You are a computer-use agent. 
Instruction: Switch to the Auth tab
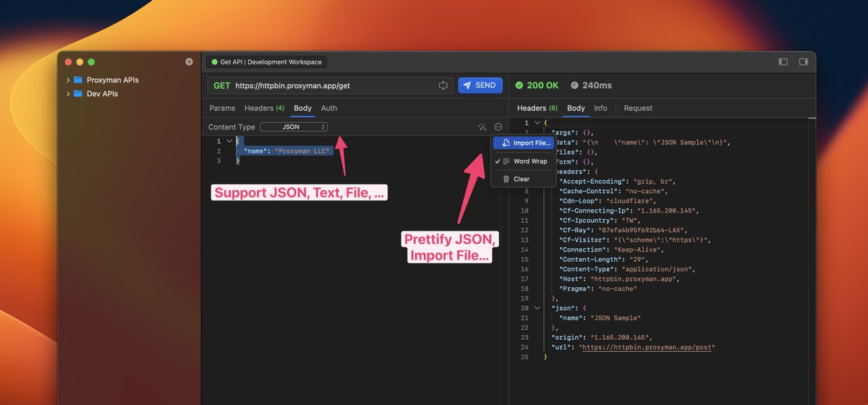(x=329, y=108)
